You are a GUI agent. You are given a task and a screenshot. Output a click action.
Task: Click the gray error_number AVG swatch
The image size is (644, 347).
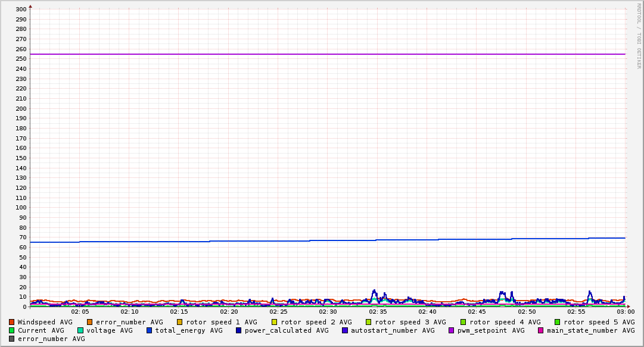click(x=11, y=339)
